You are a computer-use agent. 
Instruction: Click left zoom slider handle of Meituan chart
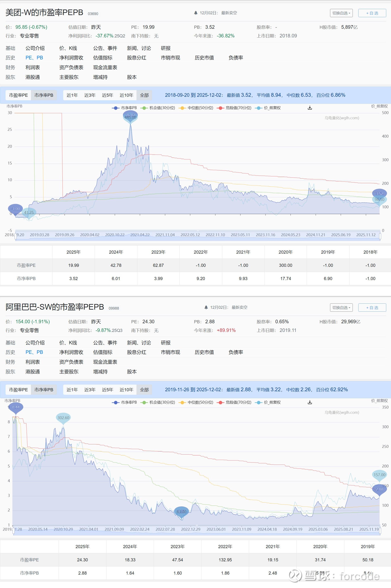tap(16, 236)
